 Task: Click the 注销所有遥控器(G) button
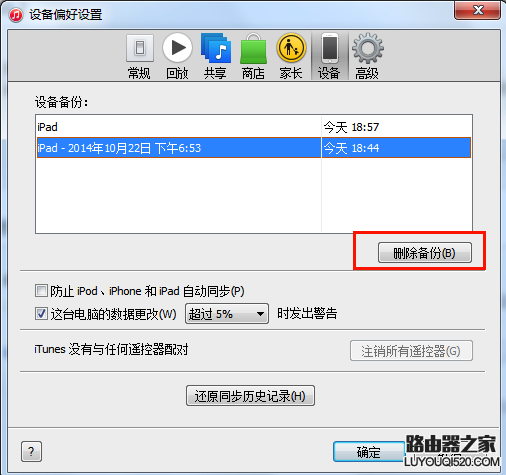click(411, 351)
